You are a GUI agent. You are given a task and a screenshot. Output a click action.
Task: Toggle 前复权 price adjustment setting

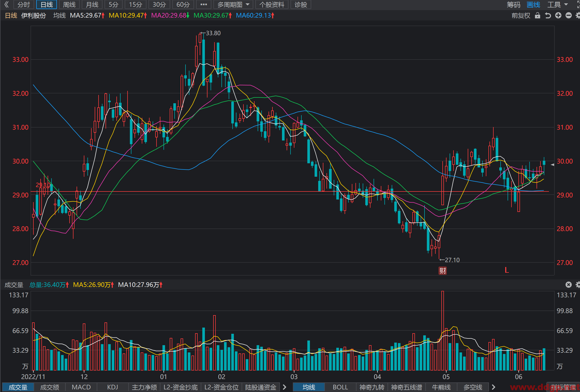(521, 16)
